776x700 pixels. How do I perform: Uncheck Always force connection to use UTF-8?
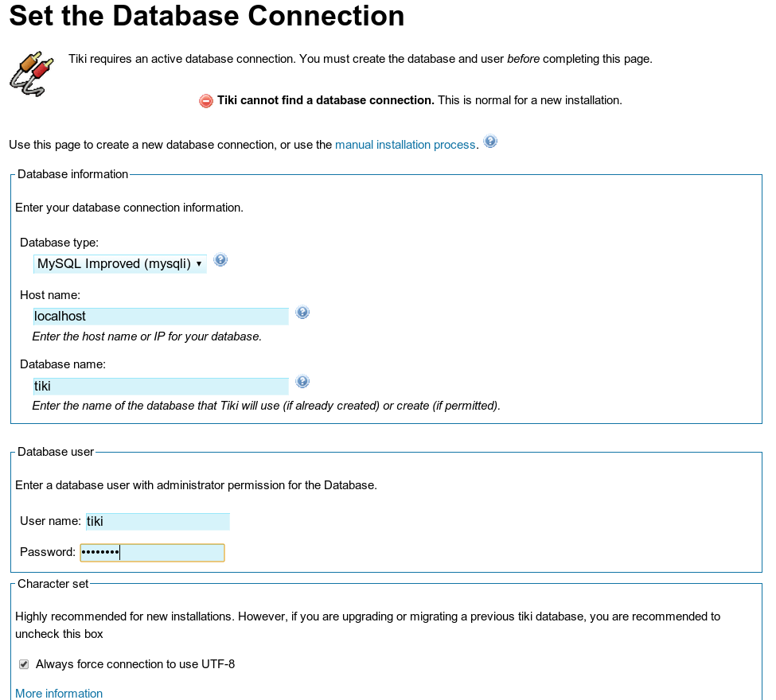click(x=24, y=664)
